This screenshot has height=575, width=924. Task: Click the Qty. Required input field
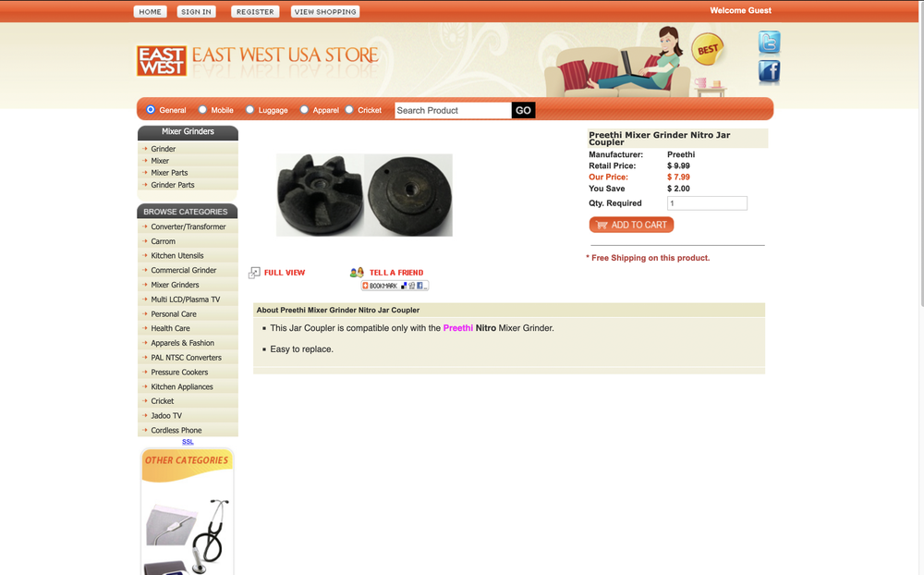point(707,203)
